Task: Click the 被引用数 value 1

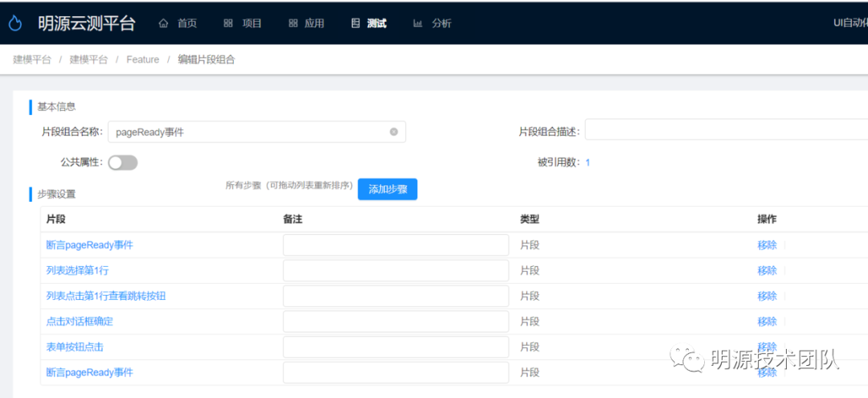Action: click(x=588, y=162)
